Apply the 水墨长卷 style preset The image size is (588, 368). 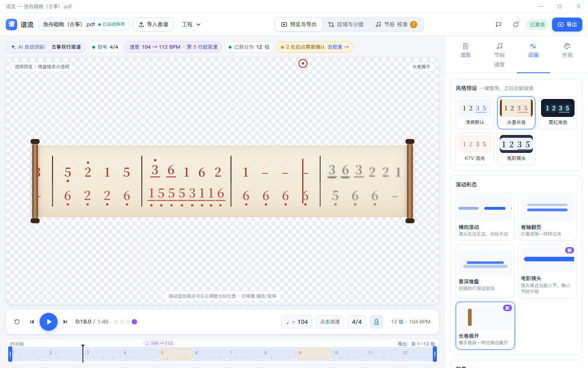coord(517,113)
